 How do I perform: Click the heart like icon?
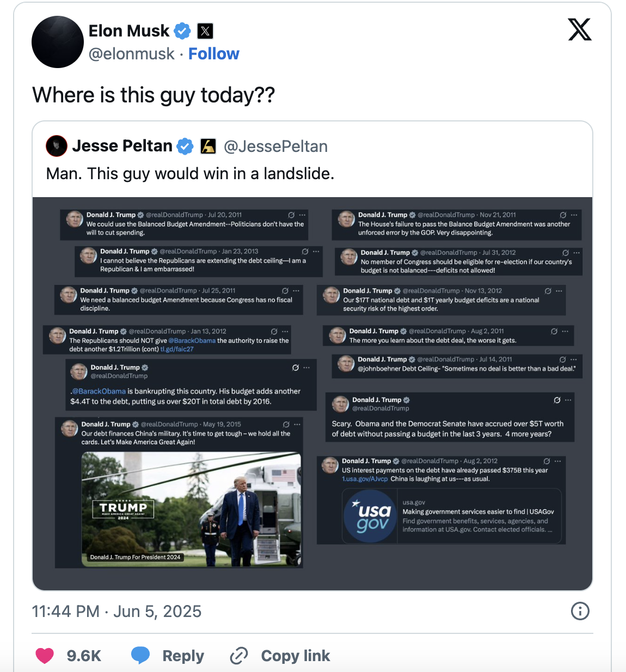tap(45, 655)
